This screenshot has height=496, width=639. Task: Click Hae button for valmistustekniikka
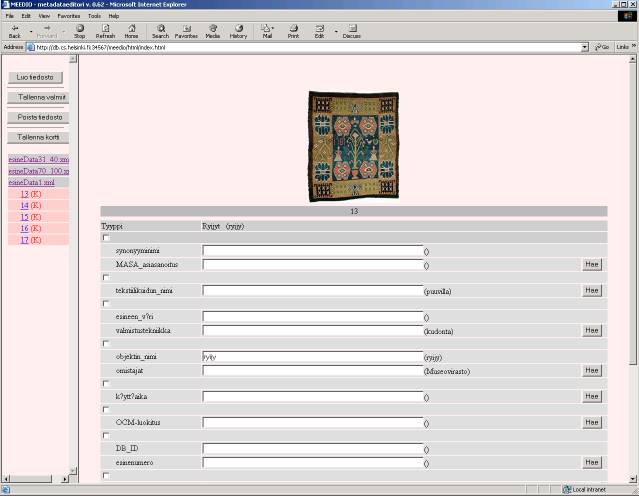pyautogui.click(x=592, y=331)
